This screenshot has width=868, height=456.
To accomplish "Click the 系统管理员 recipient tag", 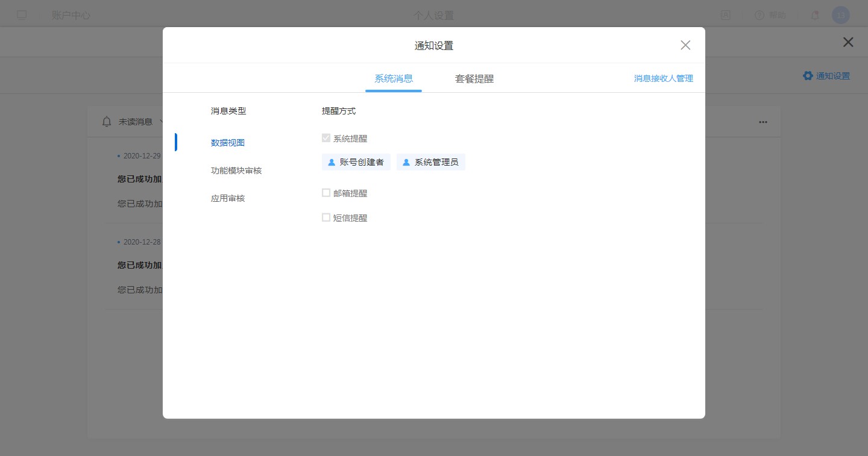I will tap(431, 162).
